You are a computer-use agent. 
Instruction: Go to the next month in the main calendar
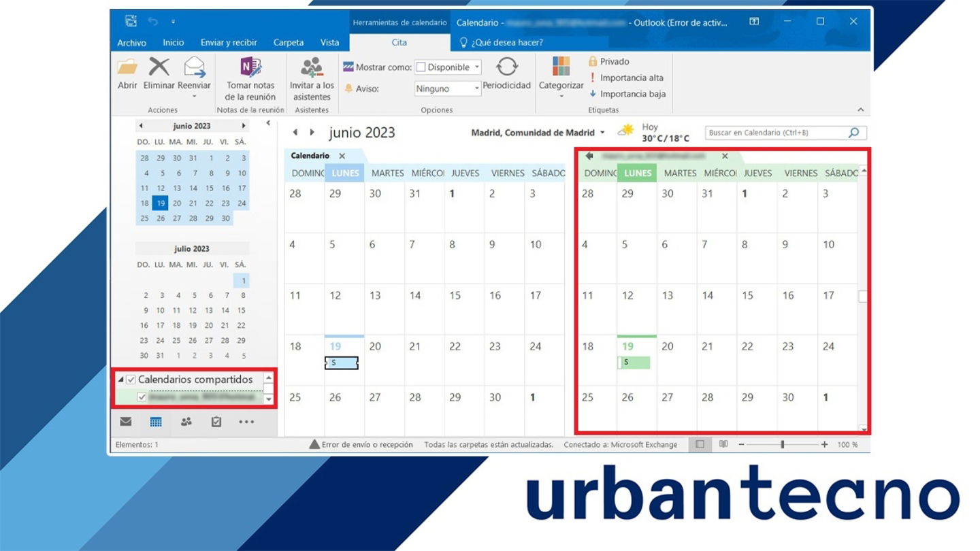coord(312,133)
